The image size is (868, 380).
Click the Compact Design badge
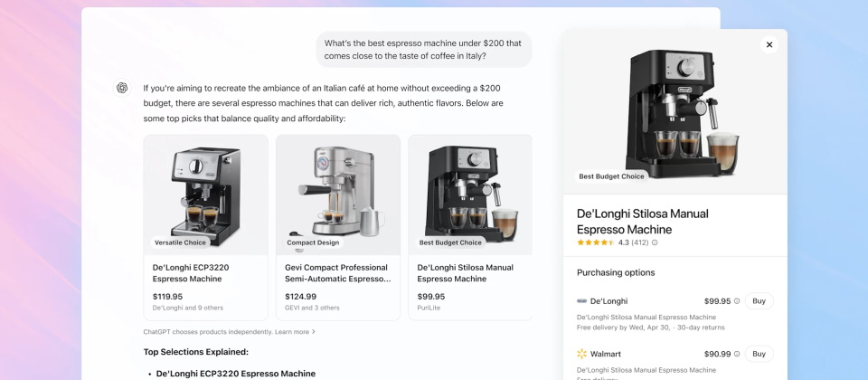coord(313,242)
